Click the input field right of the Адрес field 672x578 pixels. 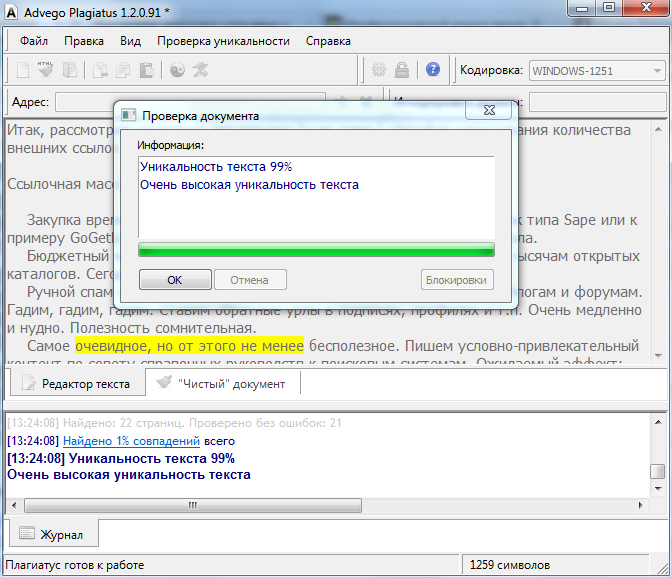(x=597, y=102)
